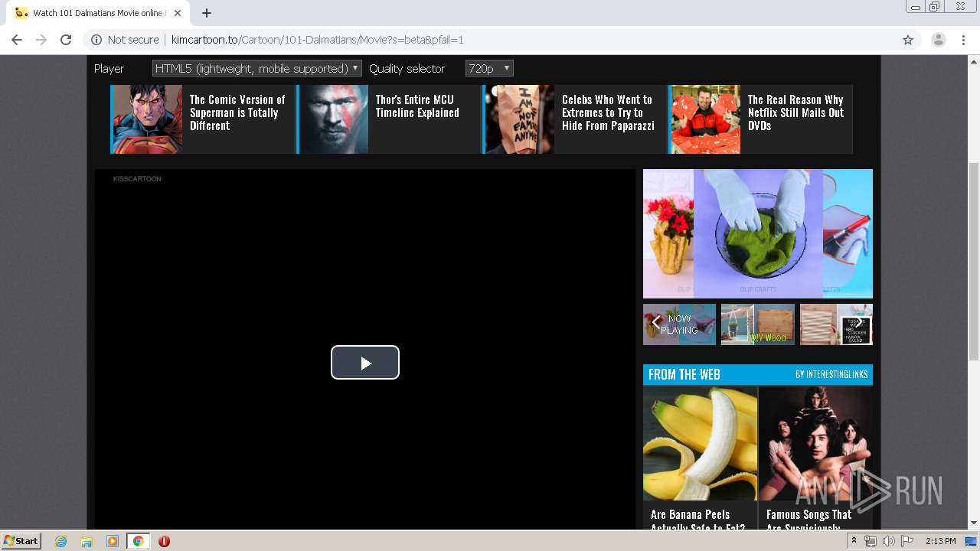980x551 pixels.
Task: Open the Action Center flag icon
Action: tap(906, 541)
